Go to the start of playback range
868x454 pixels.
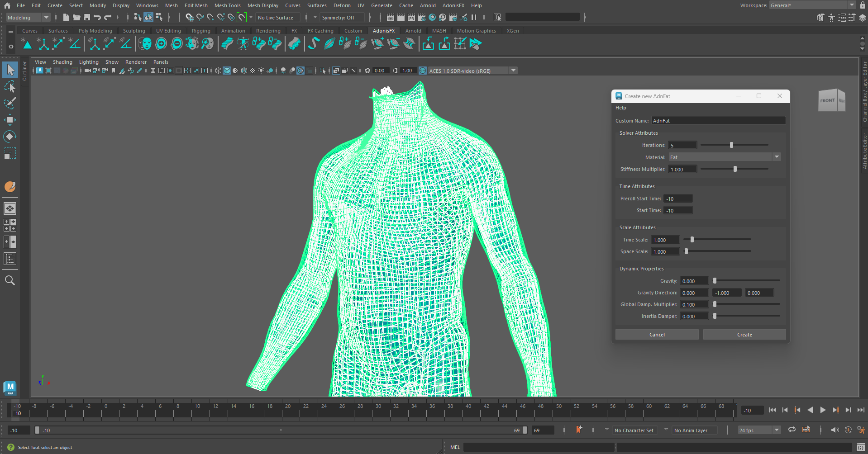(x=772, y=410)
